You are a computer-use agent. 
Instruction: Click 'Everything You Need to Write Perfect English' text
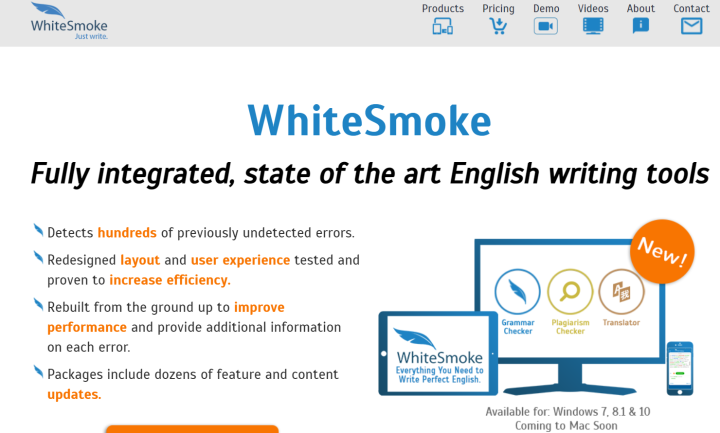[x=439, y=375]
